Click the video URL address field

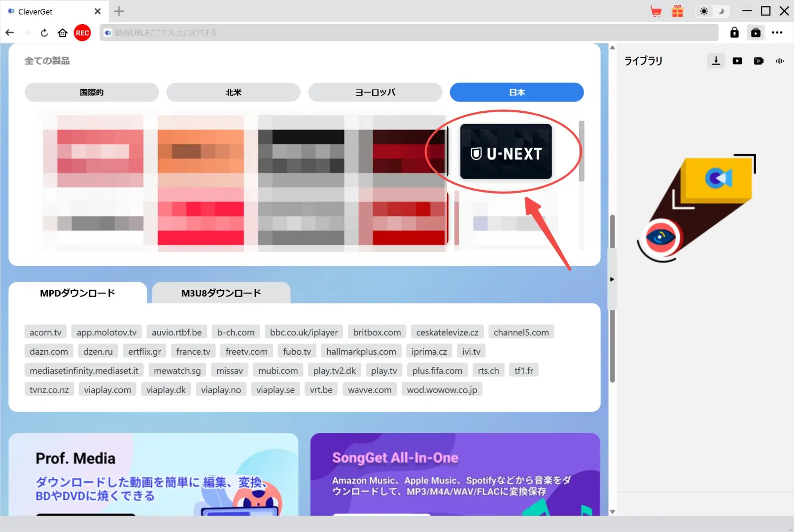(x=409, y=33)
